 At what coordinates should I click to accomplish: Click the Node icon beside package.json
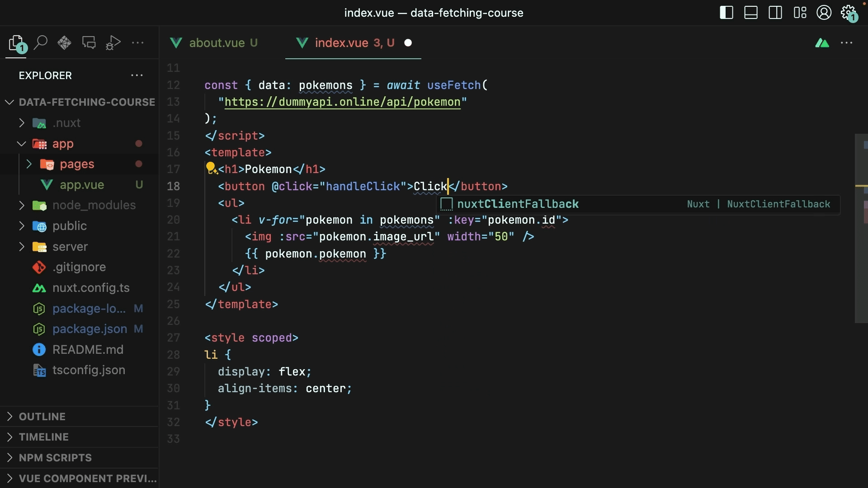click(39, 329)
